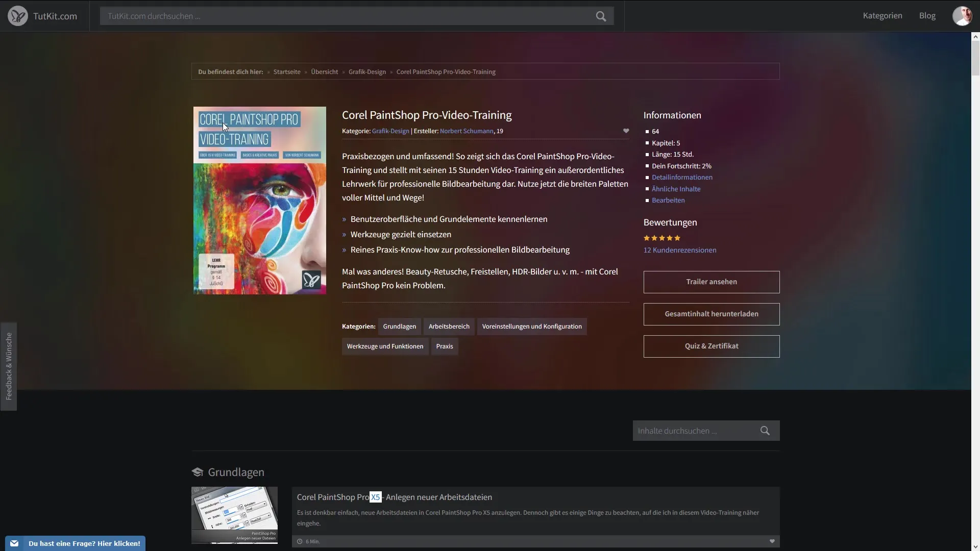The image size is (980, 551).
Task: Select Voreinstellungen und Konfiguration tag
Action: pyautogui.click(x=532, y=327)
